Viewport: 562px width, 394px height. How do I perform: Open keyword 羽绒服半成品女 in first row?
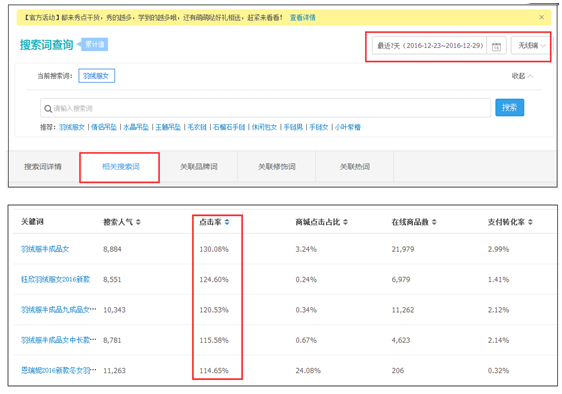pos(45,249)
